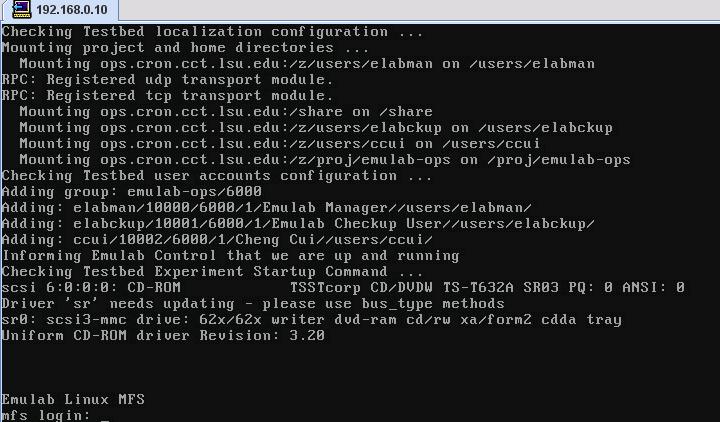The height and width of the screenshot is (422, 720).
Task: Click the 'Informing Emulab Control' status line
Action: tap(231, 256)
